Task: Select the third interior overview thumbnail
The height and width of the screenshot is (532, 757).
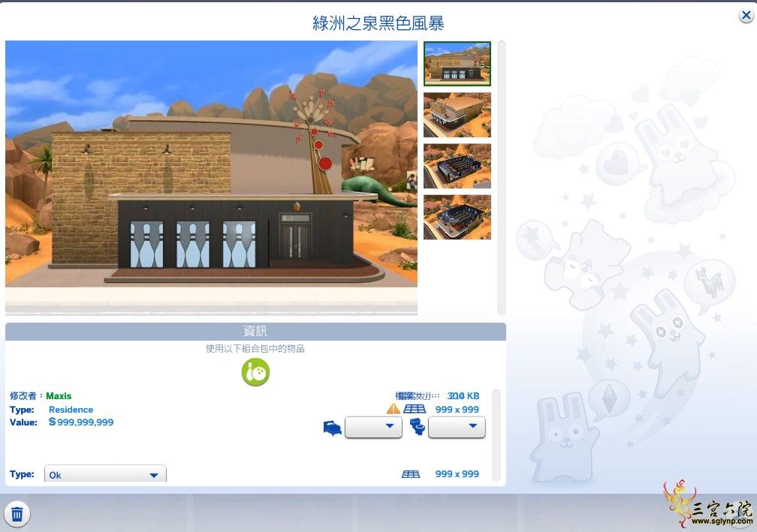Action: point(457,166)
